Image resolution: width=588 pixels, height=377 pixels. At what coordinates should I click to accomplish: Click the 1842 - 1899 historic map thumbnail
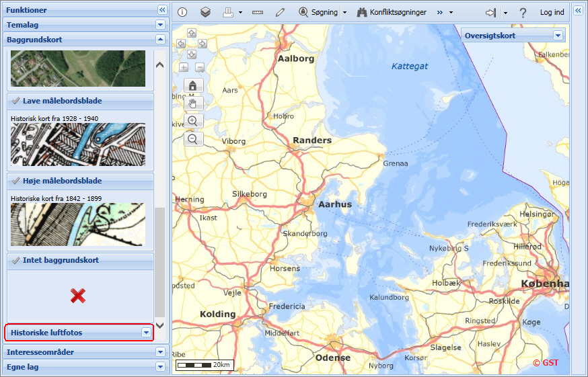point(78,224)
